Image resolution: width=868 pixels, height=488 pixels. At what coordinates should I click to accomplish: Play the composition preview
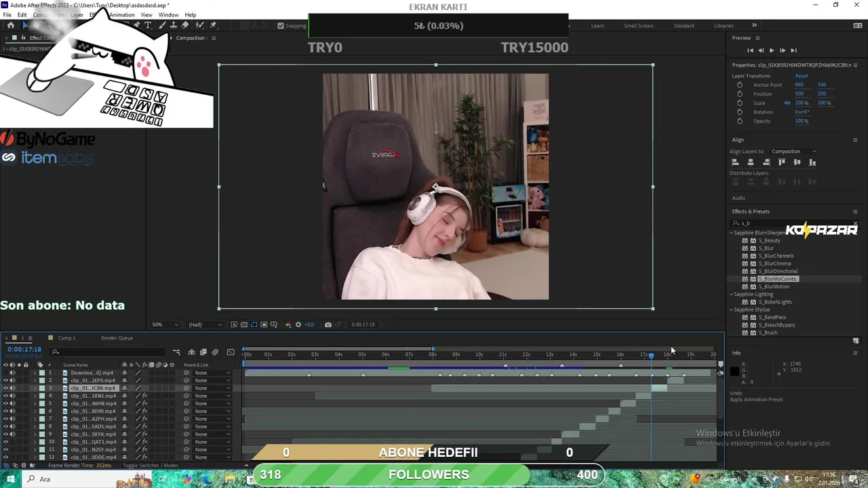coord(772,50)
